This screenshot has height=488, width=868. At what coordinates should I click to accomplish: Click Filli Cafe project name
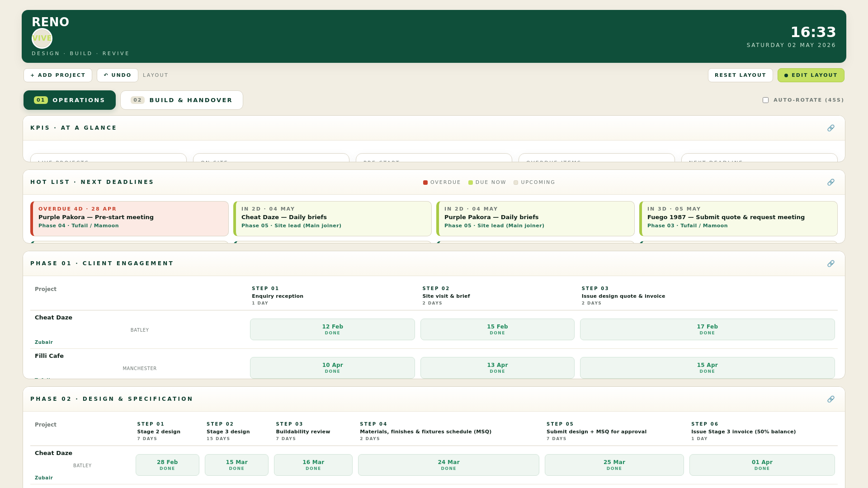click(x=49, y=356)
